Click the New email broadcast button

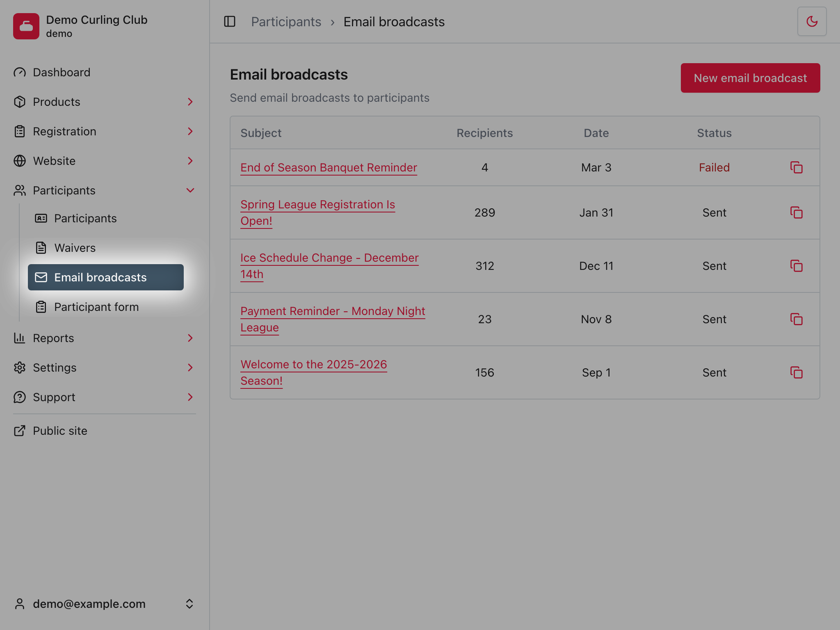coord(750,78)
